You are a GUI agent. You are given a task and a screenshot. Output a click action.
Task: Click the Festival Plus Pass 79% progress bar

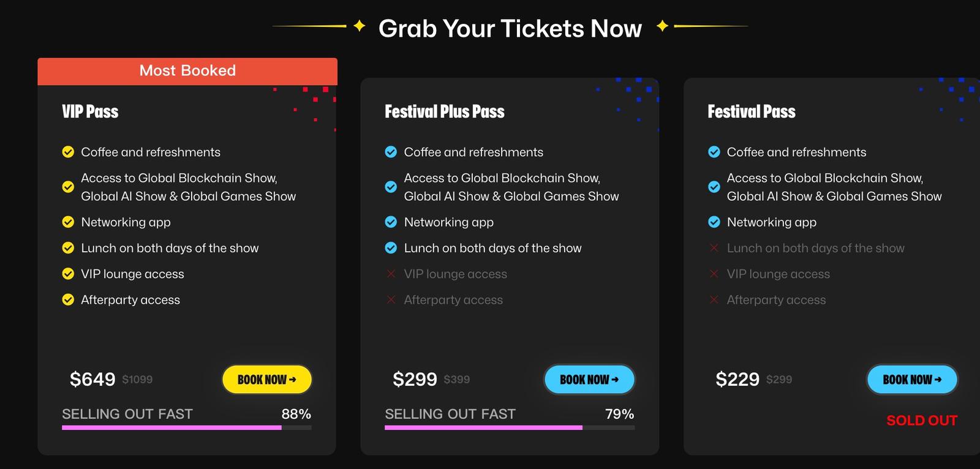click(x=509, y=427)
